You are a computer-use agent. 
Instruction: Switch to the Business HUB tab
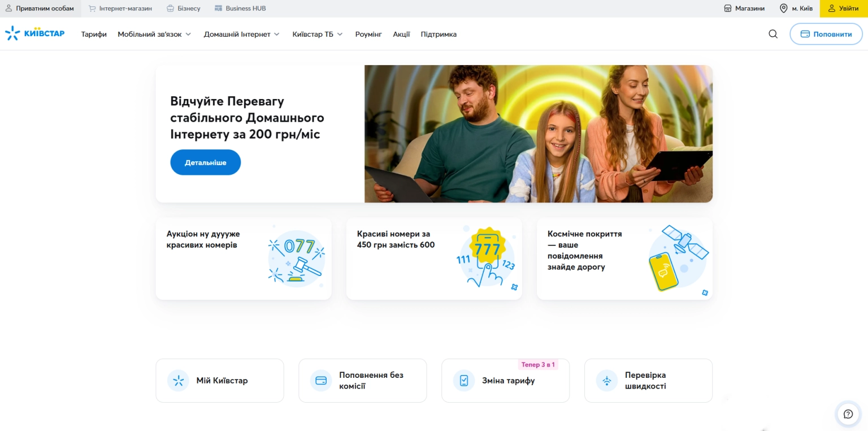pos(240,8)
